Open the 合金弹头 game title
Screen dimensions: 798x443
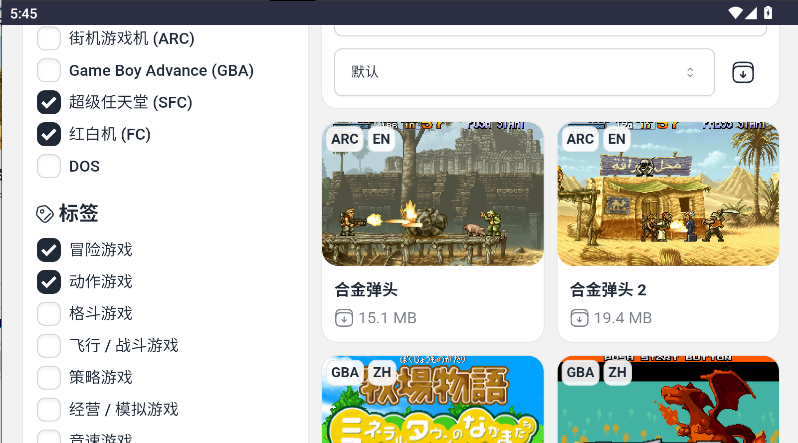pos(366,290)
